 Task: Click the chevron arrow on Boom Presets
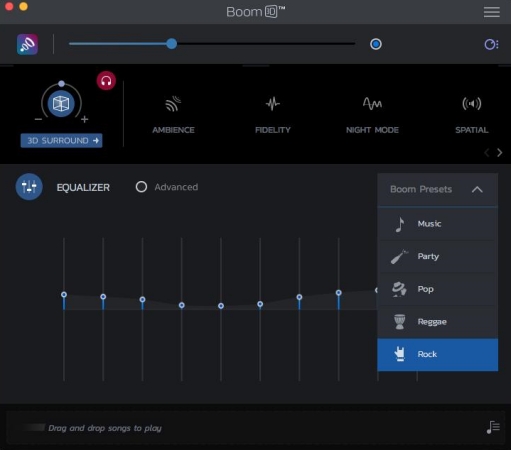pos(477,190)
